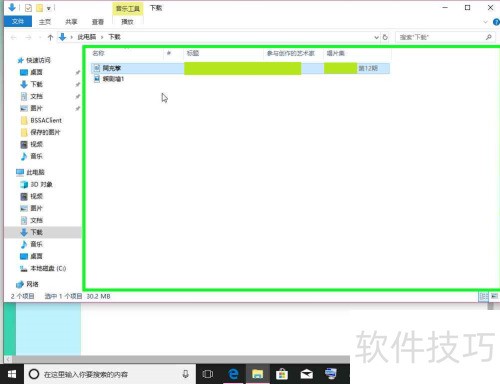The height and width of the screenshot is (384, 500).
Task: Select 3D 对象 under This PC
Action: 37,184
